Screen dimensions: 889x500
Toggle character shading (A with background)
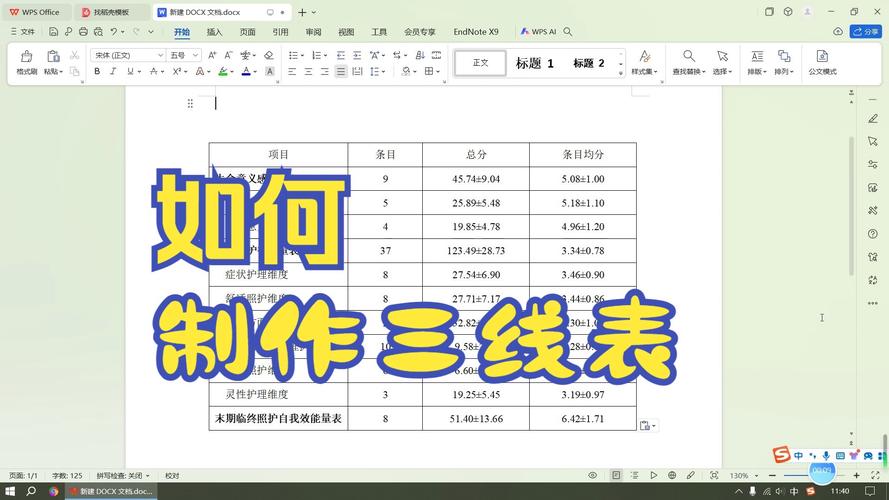point(270,71)
